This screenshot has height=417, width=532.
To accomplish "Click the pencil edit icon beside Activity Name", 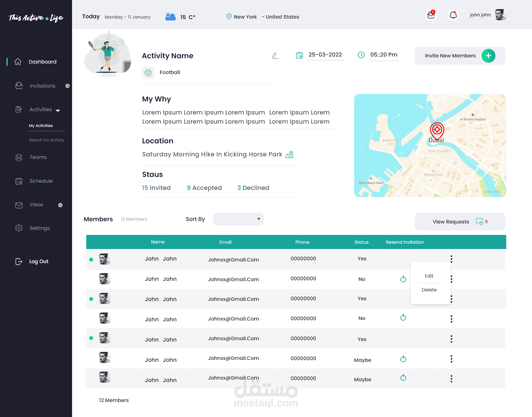I will 275,56.
